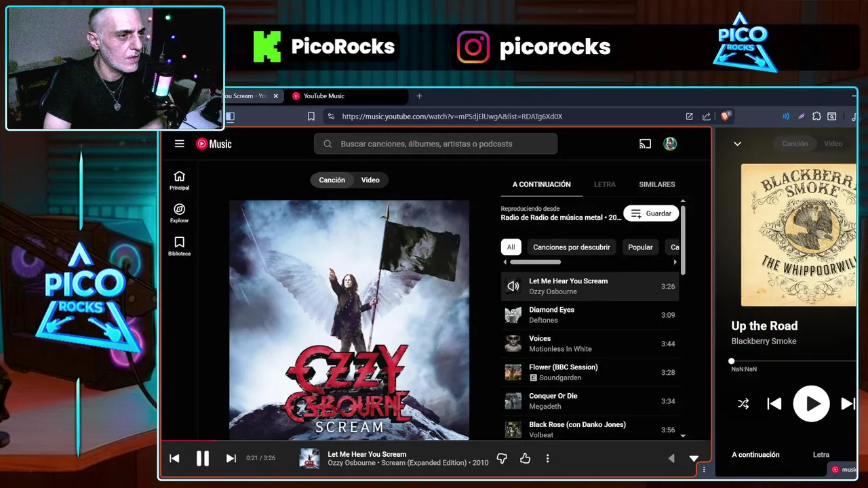Open the browser extensions puzzle icon
This screenshot has width=868, height=488.
click(x=816, y=117)
